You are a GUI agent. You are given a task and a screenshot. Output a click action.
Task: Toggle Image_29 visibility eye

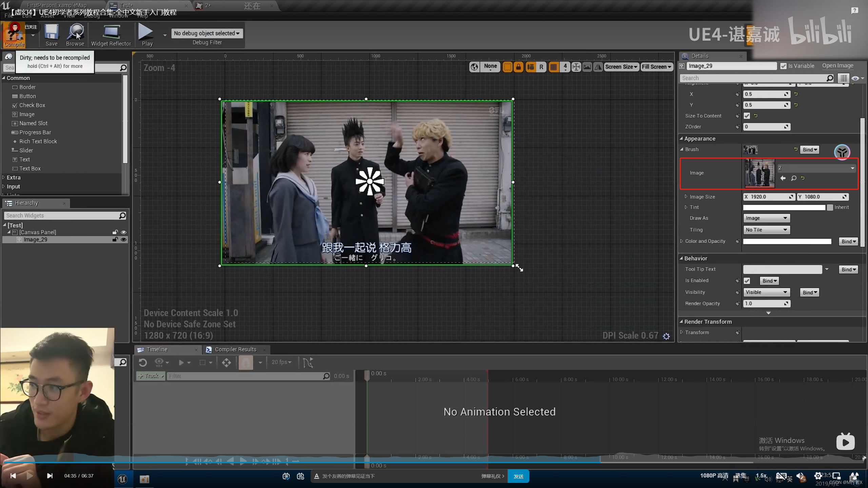123,239
